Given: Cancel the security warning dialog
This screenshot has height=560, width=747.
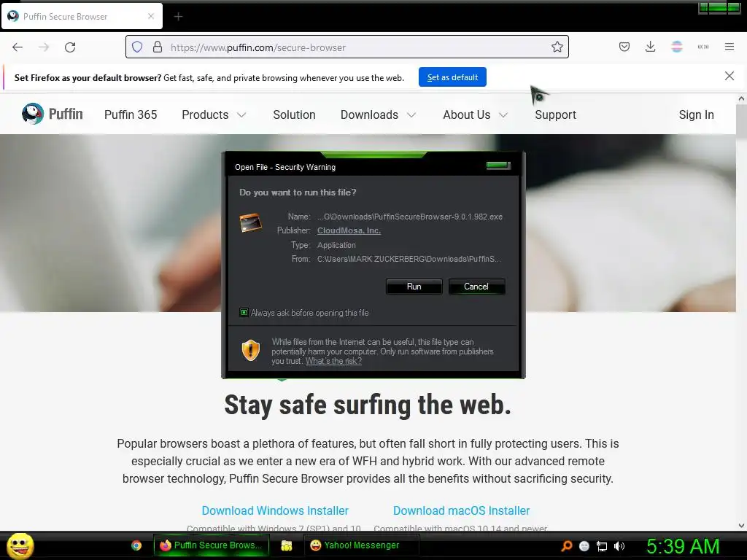Looking at the screenshot, I should [476, 286].
